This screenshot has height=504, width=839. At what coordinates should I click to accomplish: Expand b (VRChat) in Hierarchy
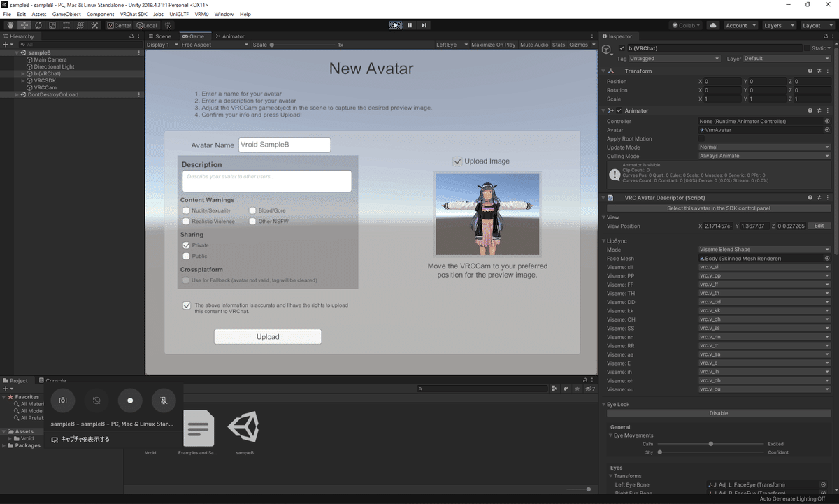(x=24, y=73)
